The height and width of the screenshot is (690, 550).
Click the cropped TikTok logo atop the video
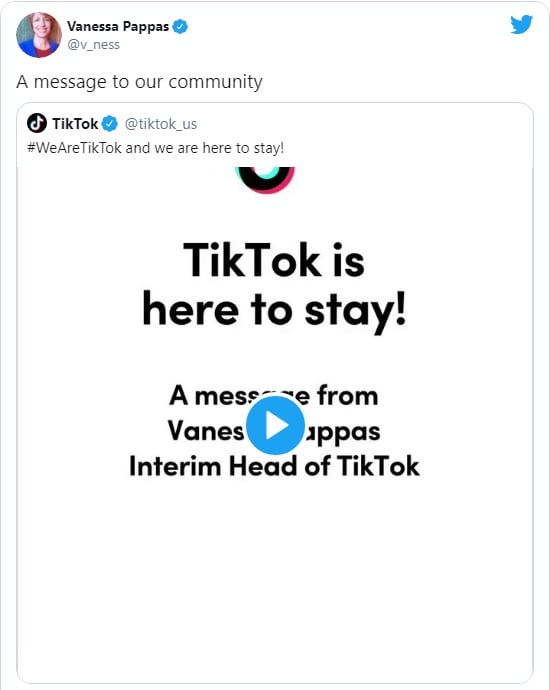coord(265,180)
